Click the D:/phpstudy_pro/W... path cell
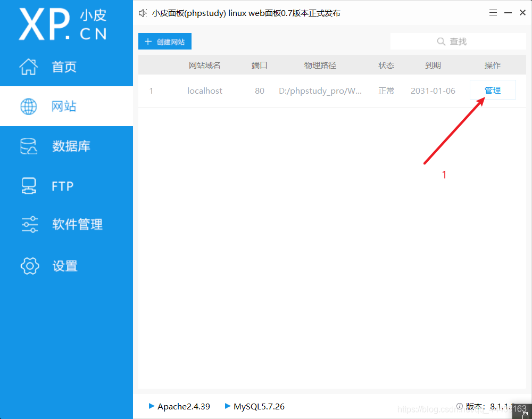 (320, 91)
